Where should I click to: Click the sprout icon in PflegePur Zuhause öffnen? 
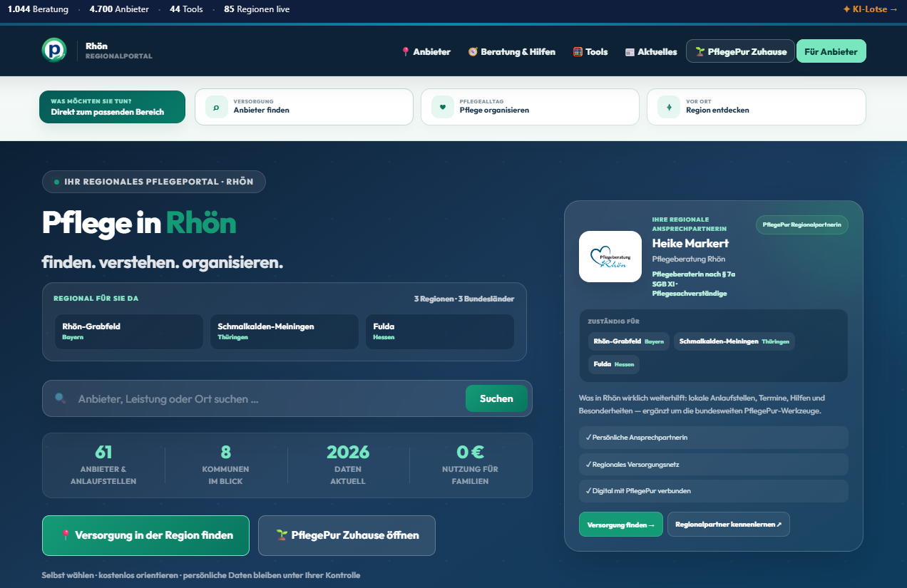[x=282, y=535]
